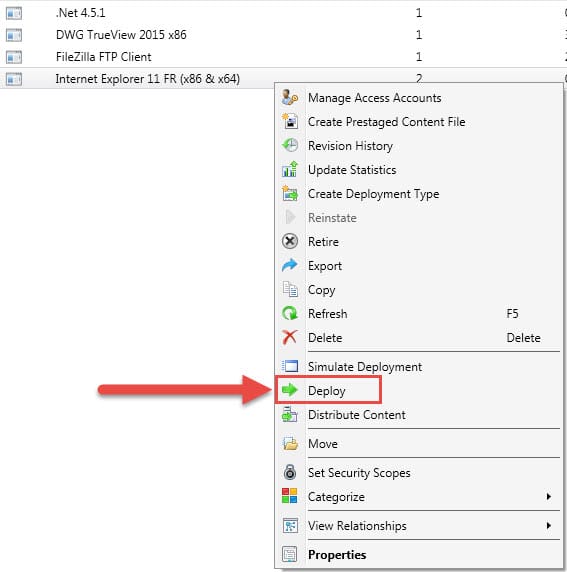
Task: Click the Internet Explorer 11 application icon
Action: click(14, 79)
